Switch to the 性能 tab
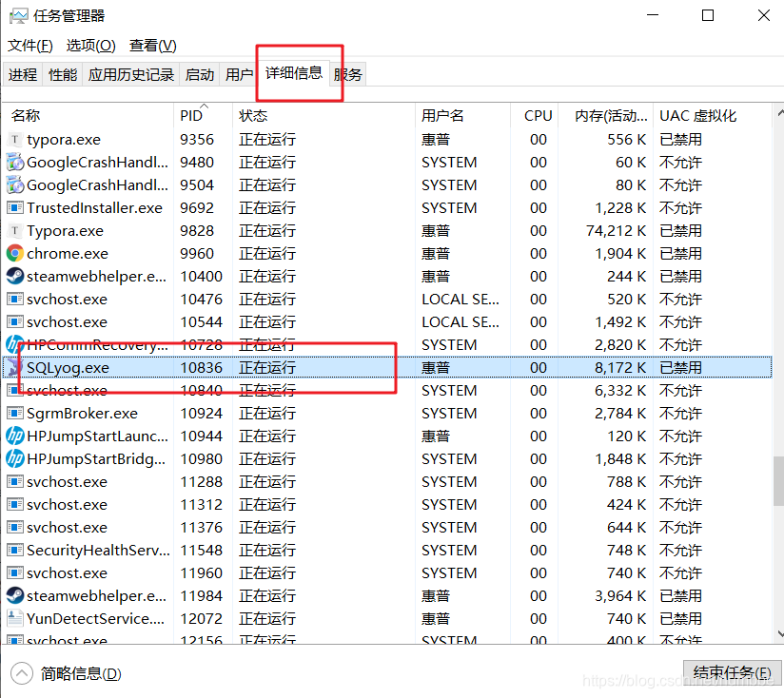784x698 pixels. pyautogui.click(x=63, y=74)
